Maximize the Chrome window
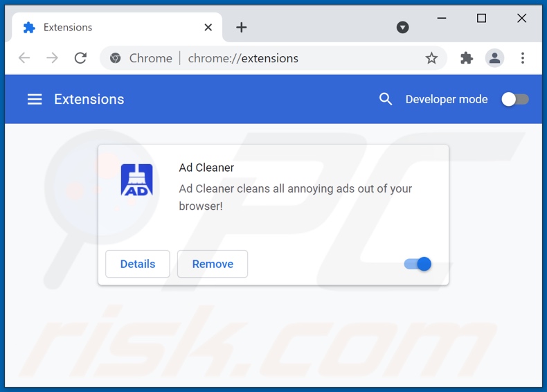This screenshot has height=392, width=547. point(481,18)
